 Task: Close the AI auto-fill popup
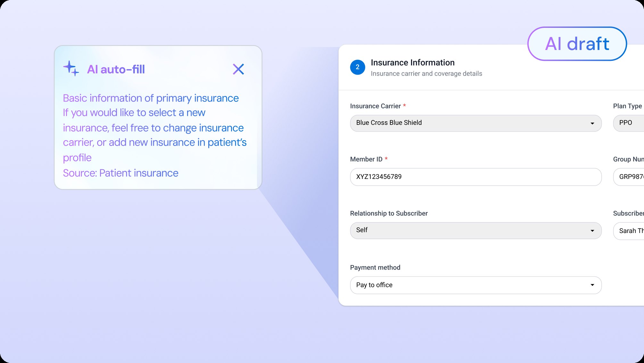pos(238,69)
